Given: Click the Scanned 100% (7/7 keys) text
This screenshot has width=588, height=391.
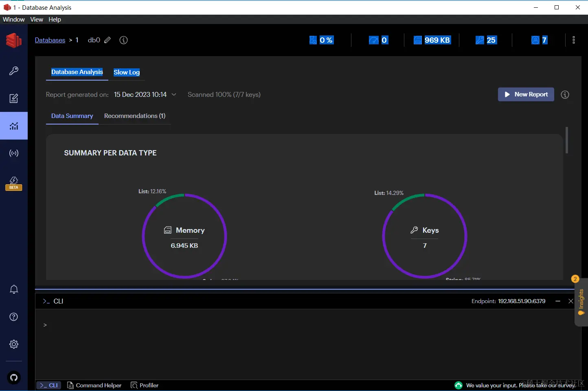Looking at the screenshot, I should pyautogui.click(x=224, y=94).
